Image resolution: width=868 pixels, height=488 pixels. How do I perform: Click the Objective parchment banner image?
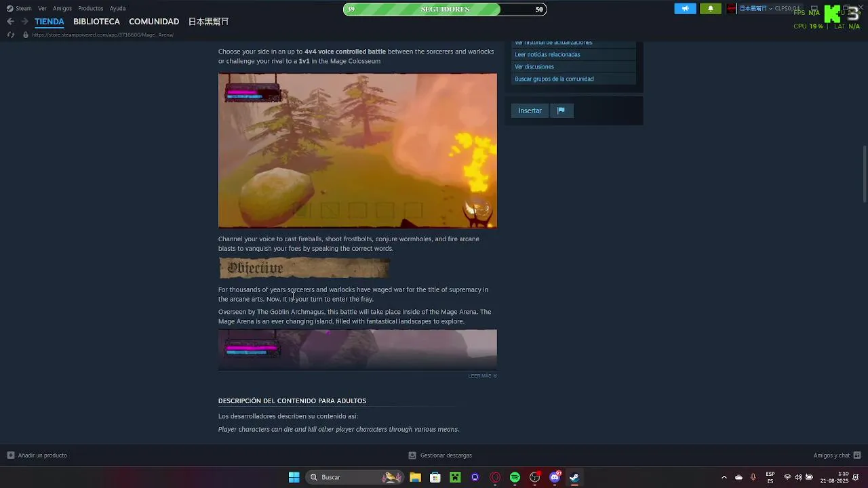point(304,268)
